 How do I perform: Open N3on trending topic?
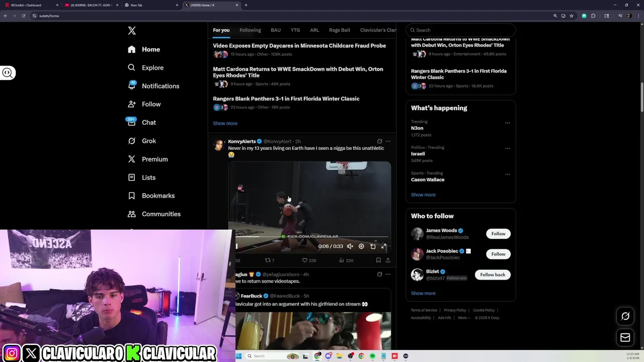[x=417, y=128]
